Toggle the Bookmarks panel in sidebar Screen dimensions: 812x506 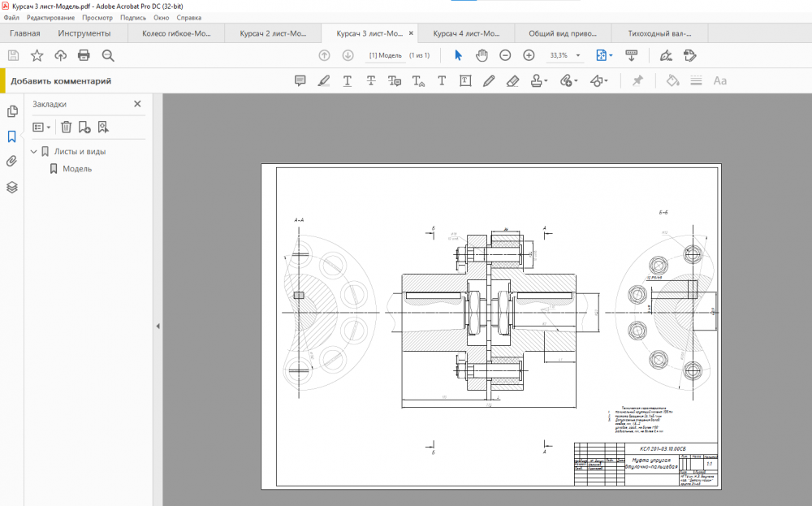[11, 136]
